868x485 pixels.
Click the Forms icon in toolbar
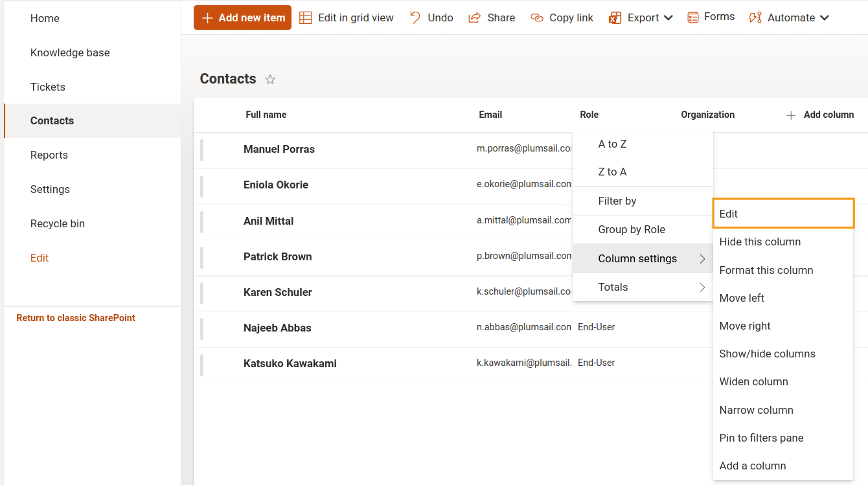coord(693,17)
